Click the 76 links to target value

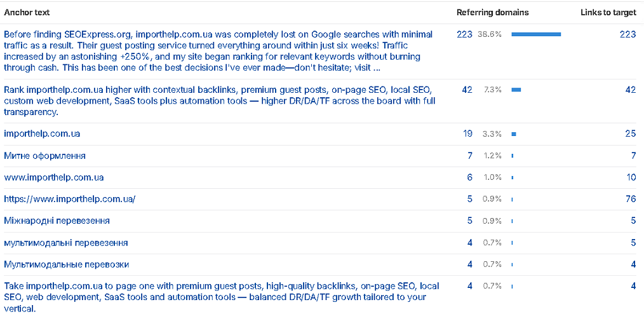click(x=631, y=200)
